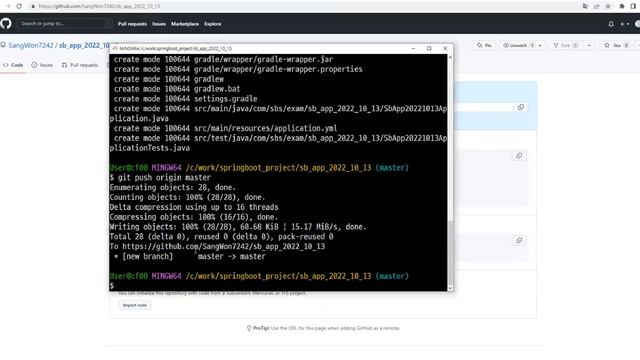The width and height of the screenshot is (640, 360).
Task: Open the browser side panel icon
Action: tap(633, 6)
